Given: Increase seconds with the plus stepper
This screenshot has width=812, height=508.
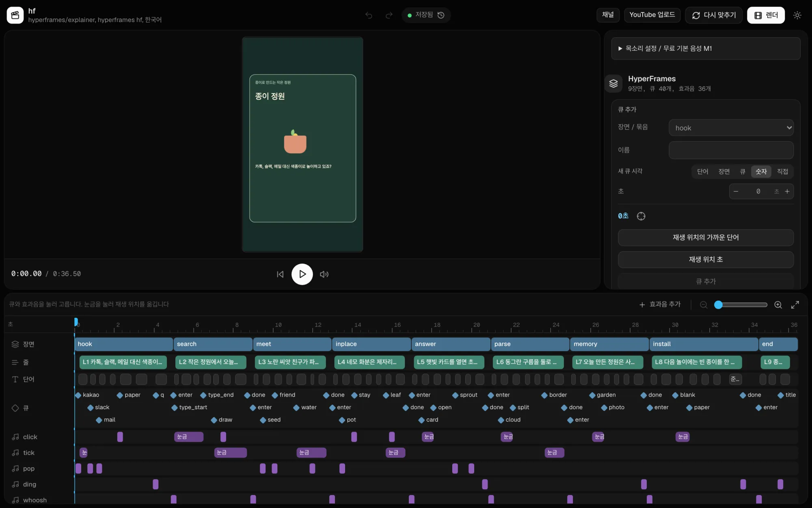Looking at the screenshot, I should coord(787,191).
